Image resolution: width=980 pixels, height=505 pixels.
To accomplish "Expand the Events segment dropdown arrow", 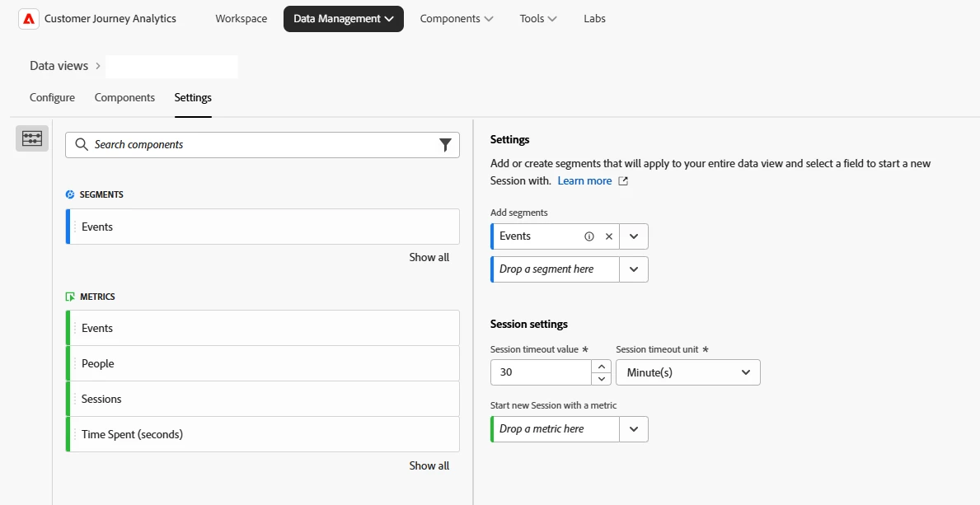I will [x=634, y=236].
